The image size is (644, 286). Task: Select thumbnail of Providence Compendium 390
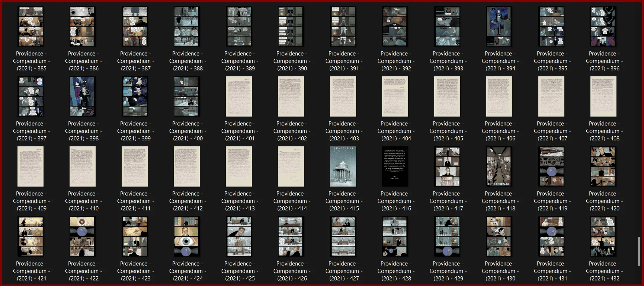(x=291, y=26)
